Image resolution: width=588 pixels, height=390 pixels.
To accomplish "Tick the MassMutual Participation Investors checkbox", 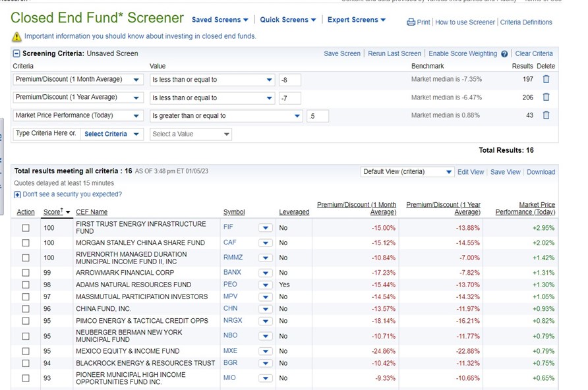I will 26,296.
